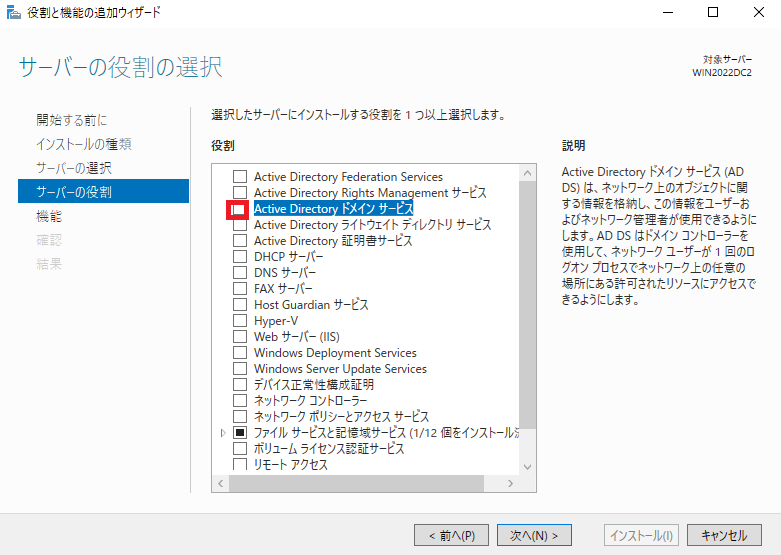Image resolution: width=781 pixels, height=555 pixels.
Task: Check the DHCP サーバー checkbox
Action: (240, 257)
